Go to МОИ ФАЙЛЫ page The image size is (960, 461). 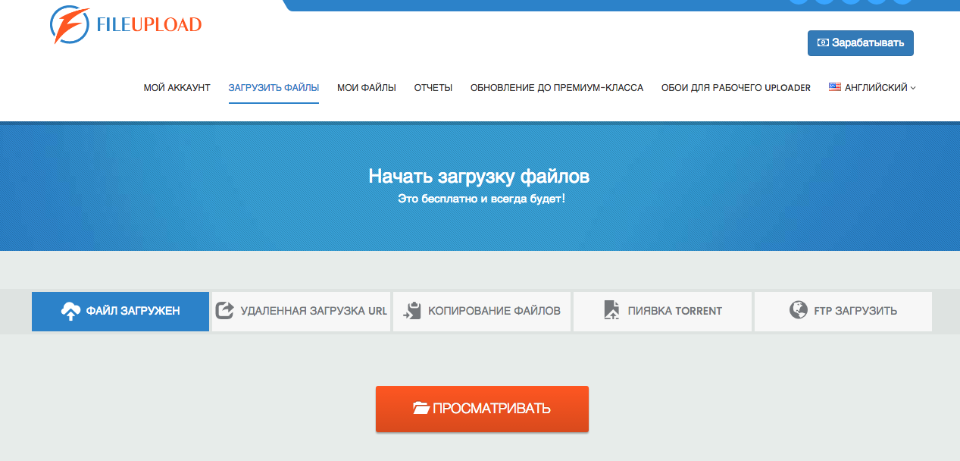[366, 88]
